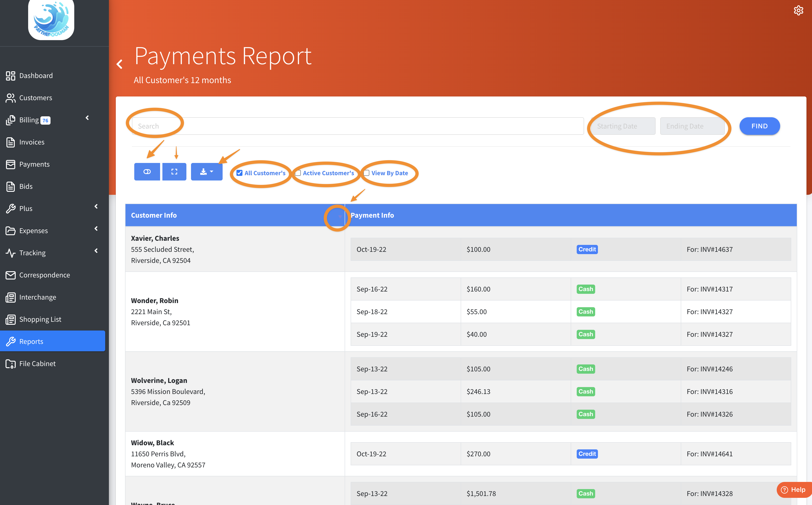Open the download export dropdown

(207, 172)
